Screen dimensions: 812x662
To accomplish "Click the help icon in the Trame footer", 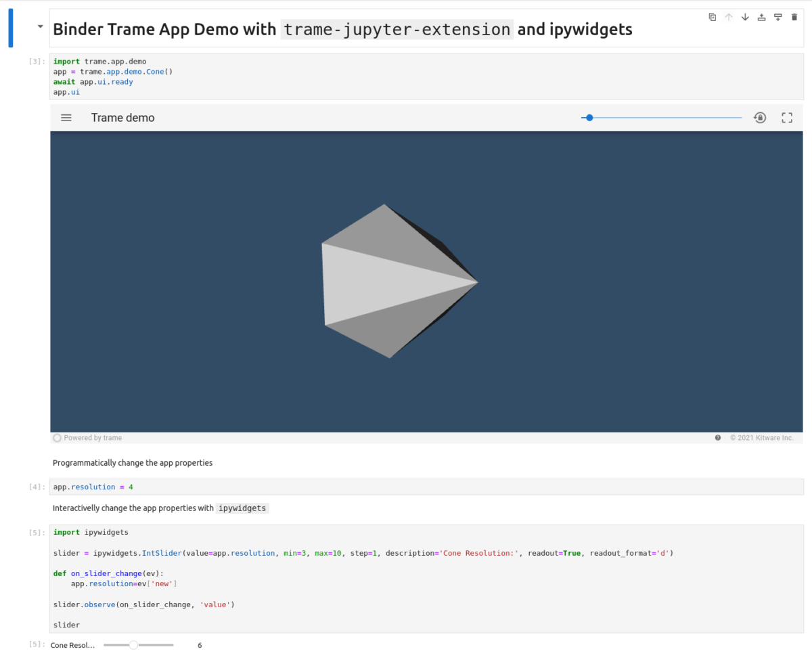I will pos(718,438).
